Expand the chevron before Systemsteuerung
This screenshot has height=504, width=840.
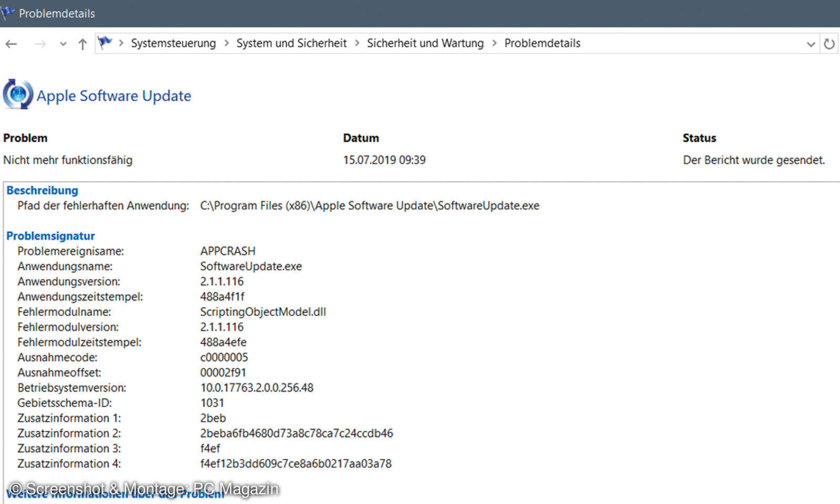tap(121, 43)
